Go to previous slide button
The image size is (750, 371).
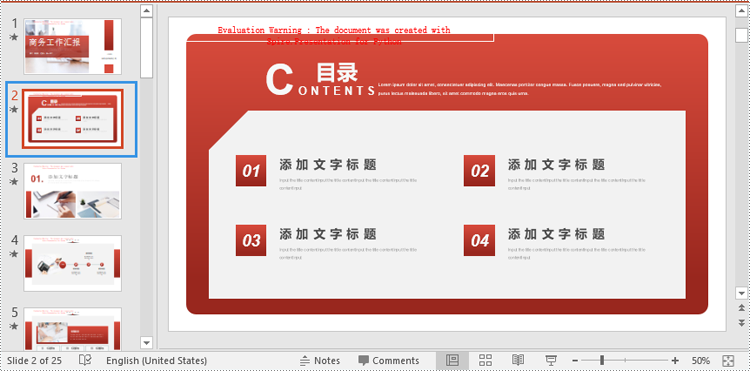point(741,307)
